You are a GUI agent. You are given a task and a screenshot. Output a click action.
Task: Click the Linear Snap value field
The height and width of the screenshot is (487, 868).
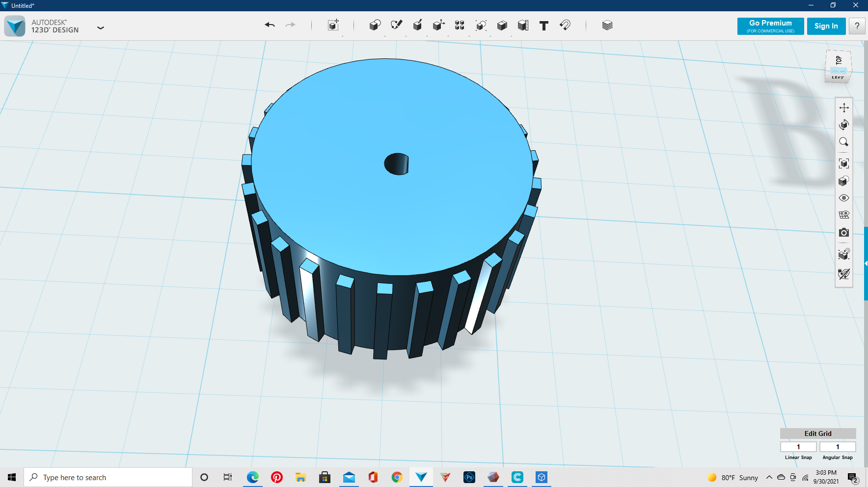[798, 447]
